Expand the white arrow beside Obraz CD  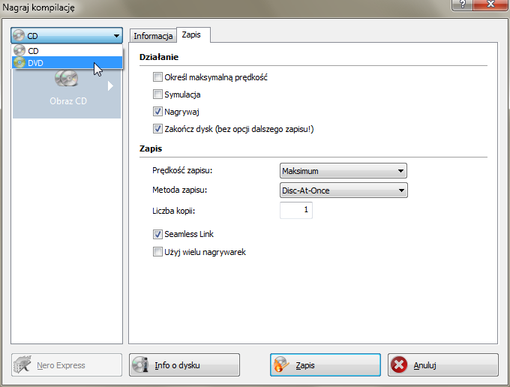(x=110, y=86)
